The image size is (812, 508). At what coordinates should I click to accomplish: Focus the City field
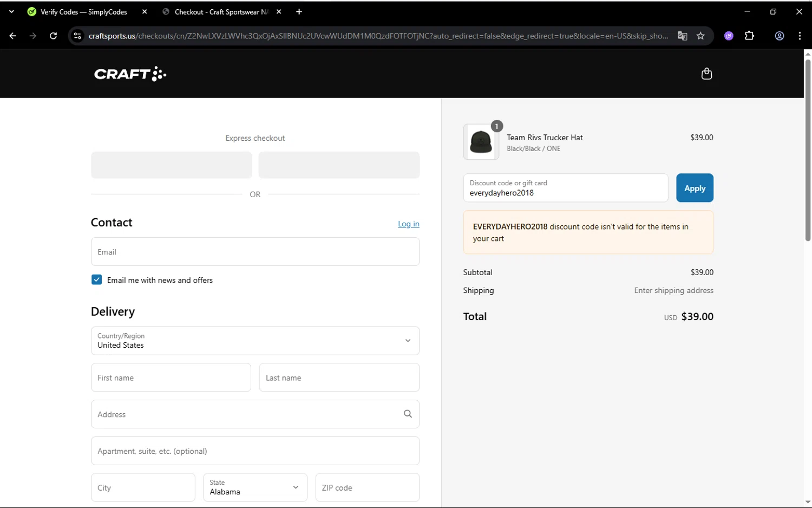143,487
